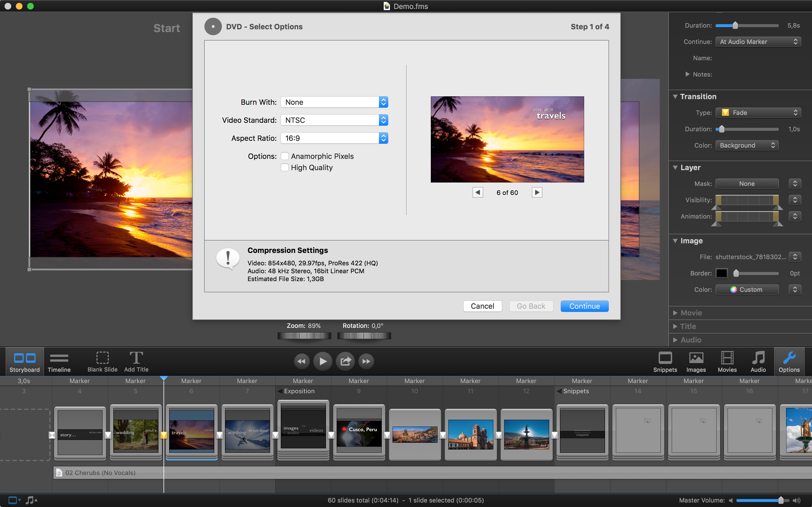Image resolution: width=812 pixels, height=507 pixels.
Task: Open the Burn With dropdown
Action: tap(334, 102)
